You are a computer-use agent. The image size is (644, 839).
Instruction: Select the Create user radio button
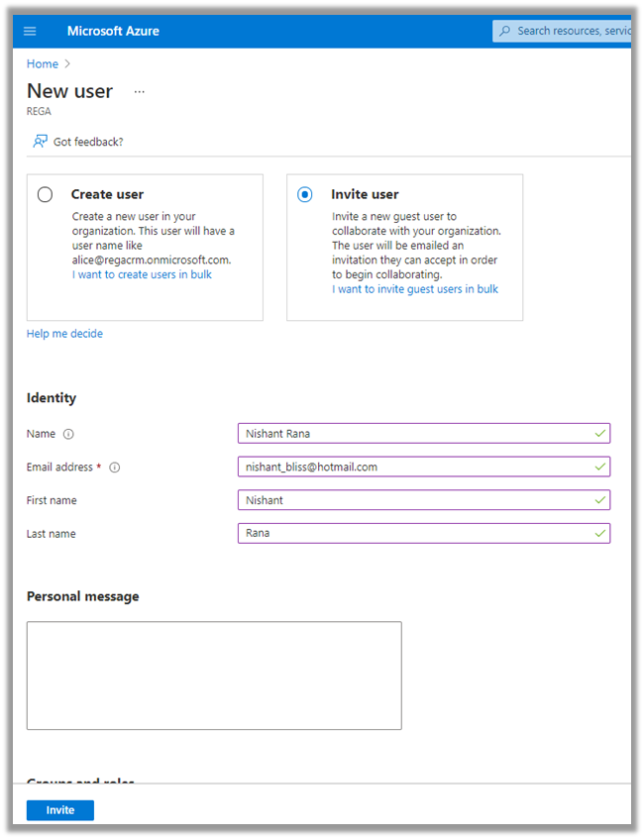[45, 195]
